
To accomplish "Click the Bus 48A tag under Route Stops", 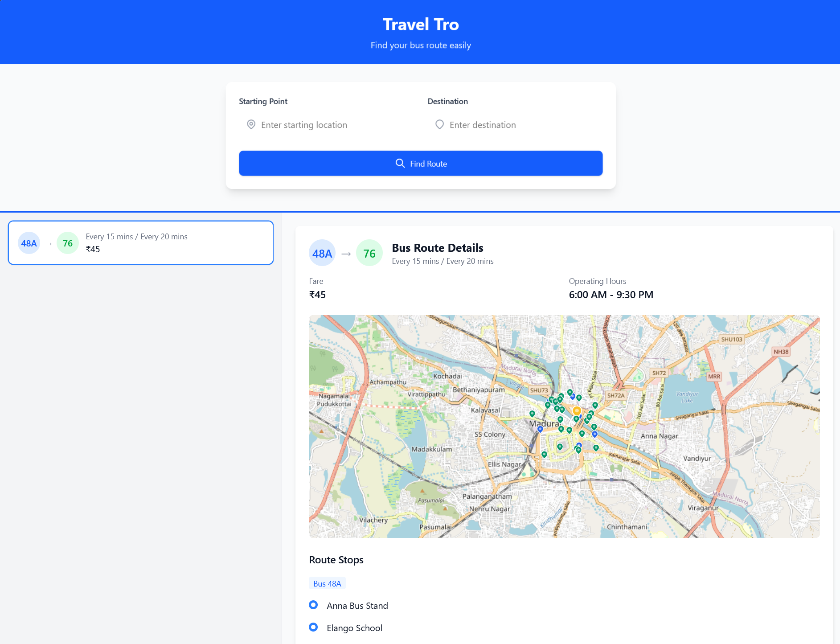I will click(x=327, y=584).
